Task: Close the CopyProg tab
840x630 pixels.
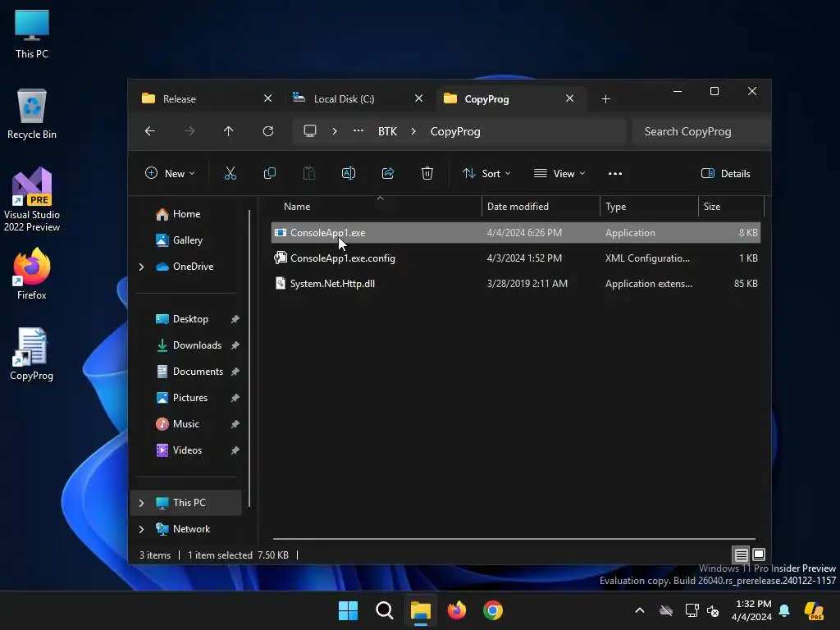Action: coord(570,98)
